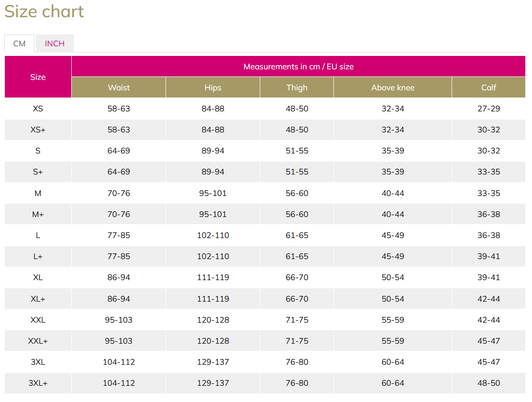This screenshot has height=402, width=532.
Task: Click the waist value for size L
Action: 119,235
